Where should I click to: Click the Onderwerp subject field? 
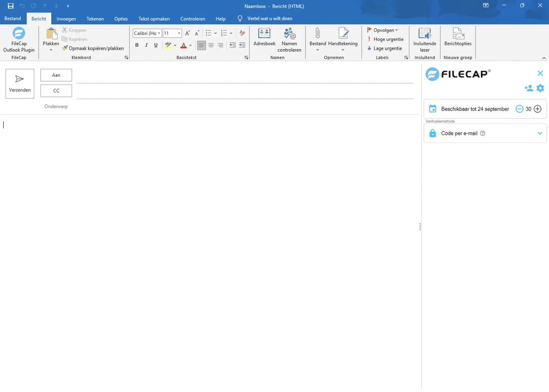pos(245,106)
